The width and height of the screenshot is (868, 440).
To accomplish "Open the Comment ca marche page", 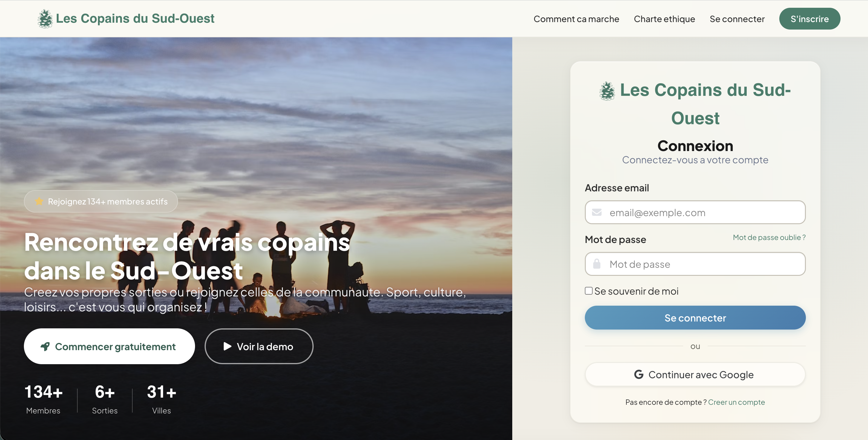I will (x=576, y=19).
